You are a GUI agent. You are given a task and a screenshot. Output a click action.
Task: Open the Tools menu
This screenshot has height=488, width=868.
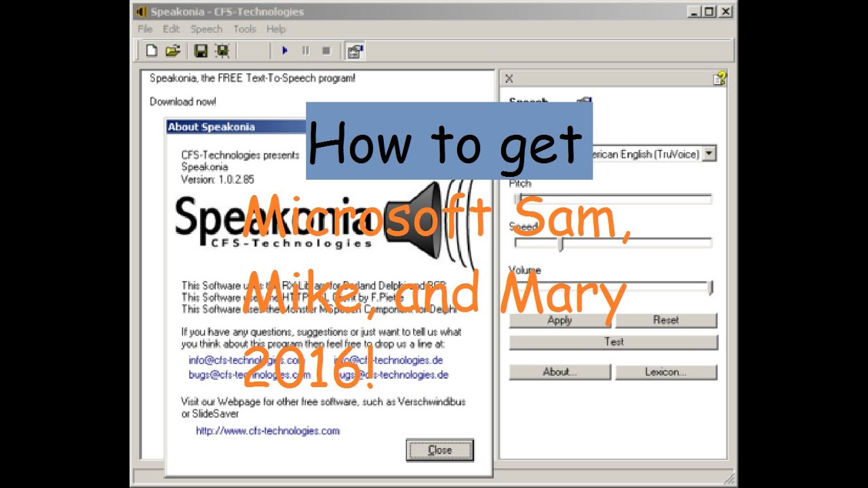(245, 29)
